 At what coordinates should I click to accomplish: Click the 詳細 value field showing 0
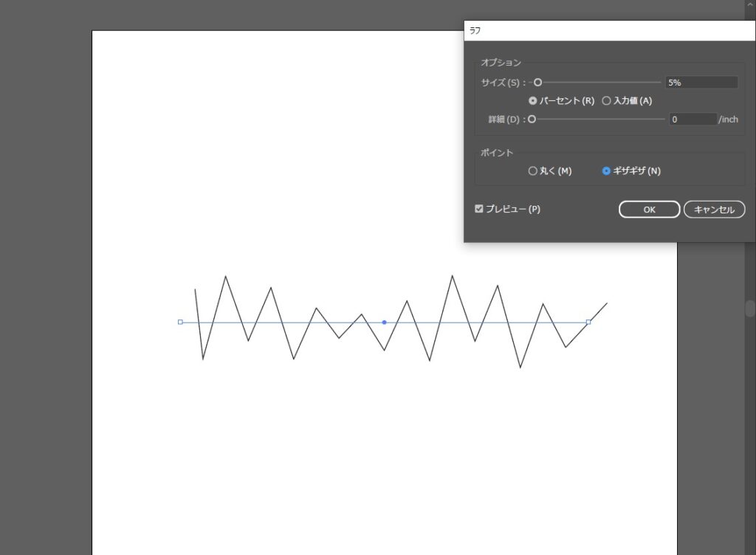[693, 119]
